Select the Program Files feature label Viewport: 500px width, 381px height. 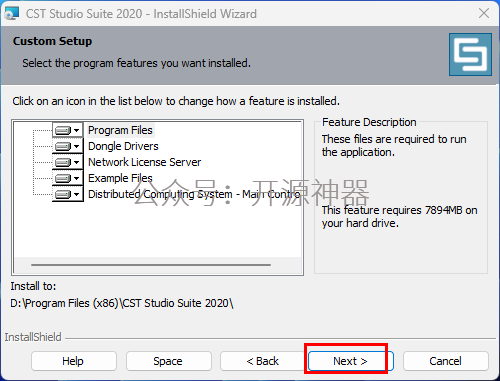click(x=120, y=130)
